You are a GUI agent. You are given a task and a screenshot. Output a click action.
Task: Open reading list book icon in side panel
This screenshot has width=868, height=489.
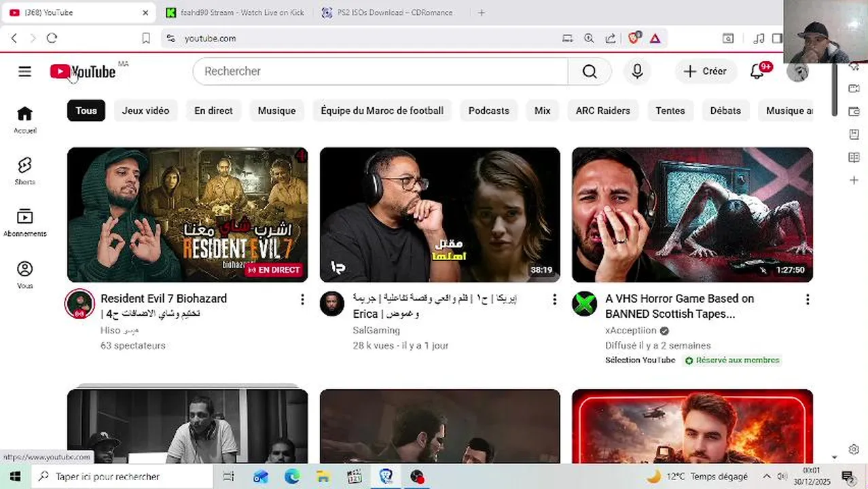pos(854,158)
